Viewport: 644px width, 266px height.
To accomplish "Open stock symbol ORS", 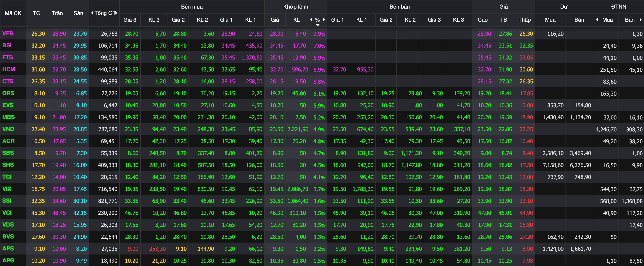I will [x=8, y=93].
